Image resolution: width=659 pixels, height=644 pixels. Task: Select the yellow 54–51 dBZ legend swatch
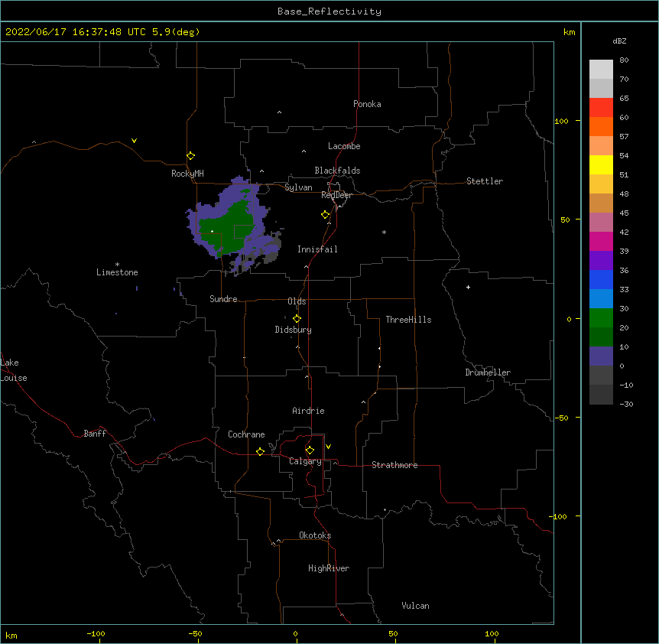tap(601, 164)
